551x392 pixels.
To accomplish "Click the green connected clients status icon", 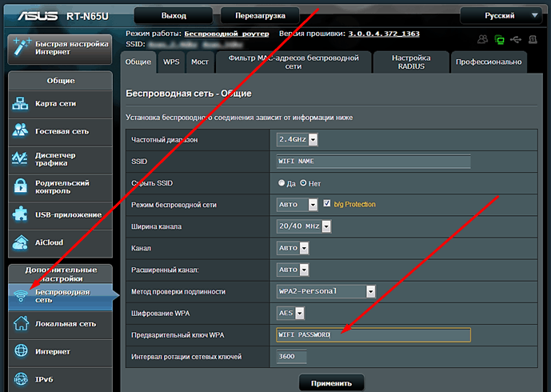I will 501,39.
